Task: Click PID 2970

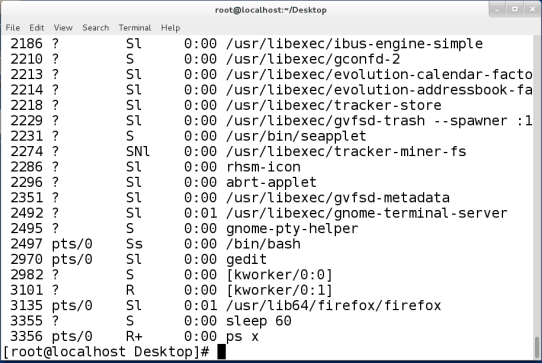Action: [x=27, y=259]
